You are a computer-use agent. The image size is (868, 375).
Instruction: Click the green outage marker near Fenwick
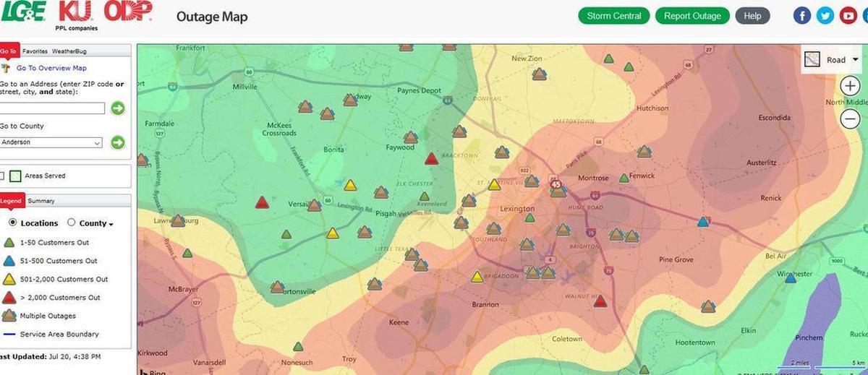coord(624,178)
